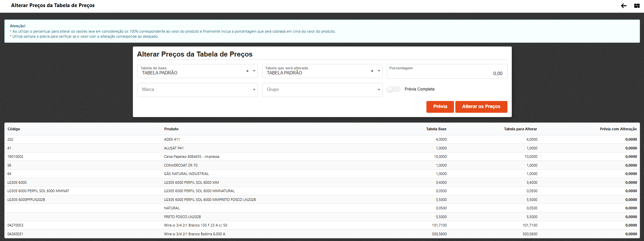Sort by the Código column header
This screenshot has height=241, width=644.
tap(14, 129)
